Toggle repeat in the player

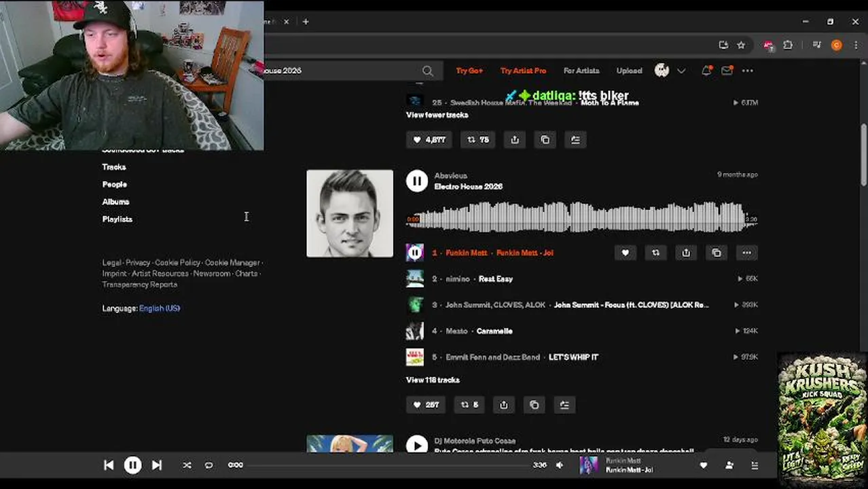(x=209, y=465)
